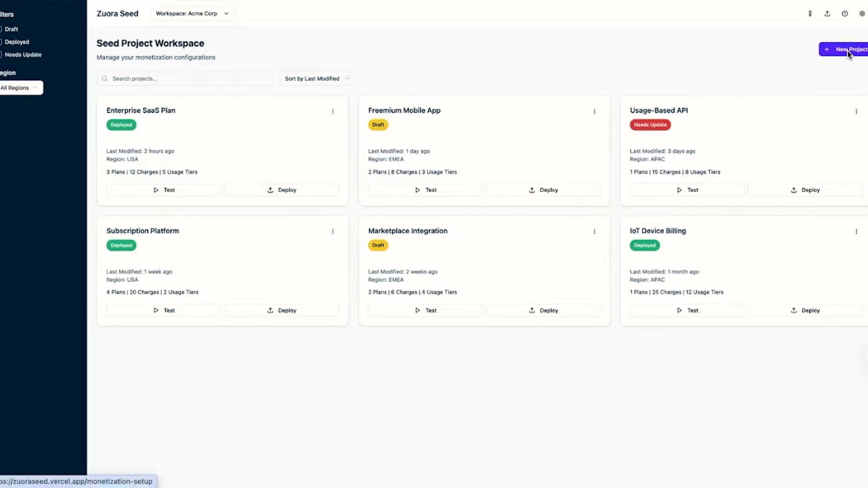Click Test on Enterprise SaaS Plan

[164, 190]
